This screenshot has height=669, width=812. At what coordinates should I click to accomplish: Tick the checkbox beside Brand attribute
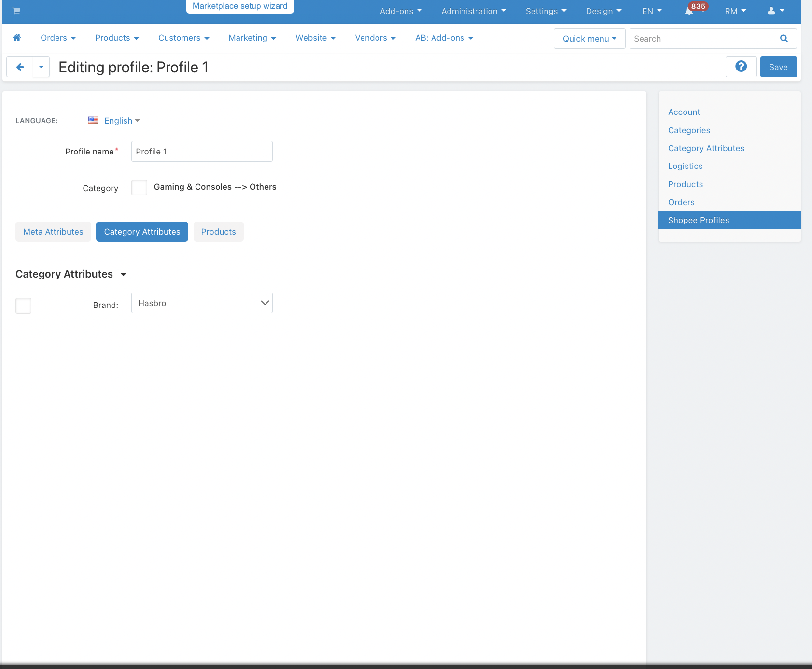(x=23, y=306)
